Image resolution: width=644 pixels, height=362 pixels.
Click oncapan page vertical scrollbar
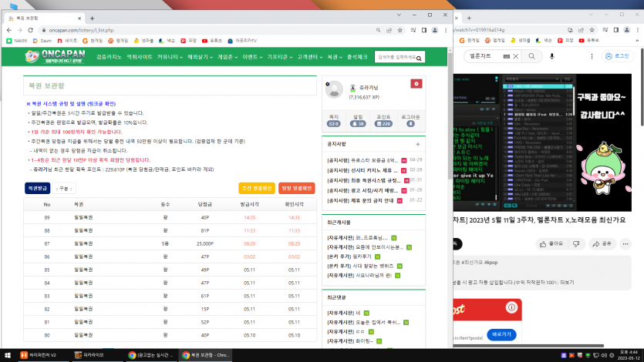(x=450, y=115)
